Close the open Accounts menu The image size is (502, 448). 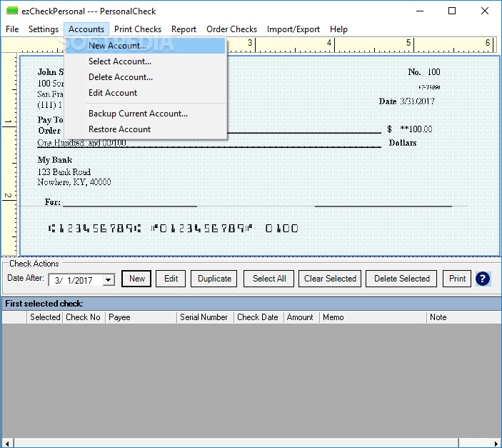click(x=86, y=29)
